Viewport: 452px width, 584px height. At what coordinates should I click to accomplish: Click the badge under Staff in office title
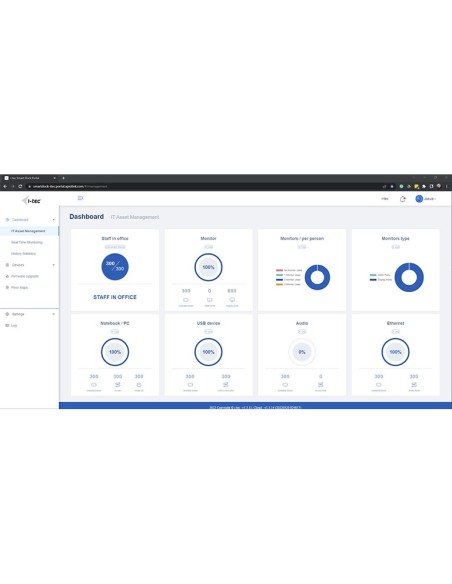(115, 247)
